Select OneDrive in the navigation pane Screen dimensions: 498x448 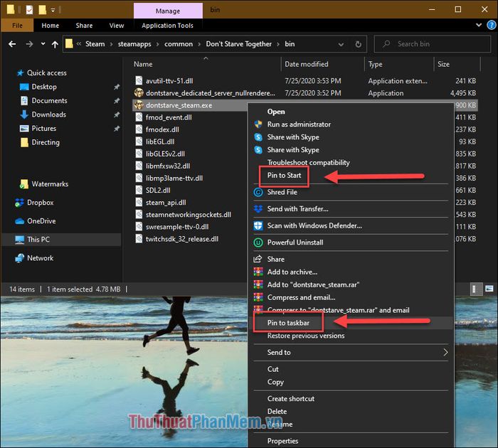click(x=41, y=220)
